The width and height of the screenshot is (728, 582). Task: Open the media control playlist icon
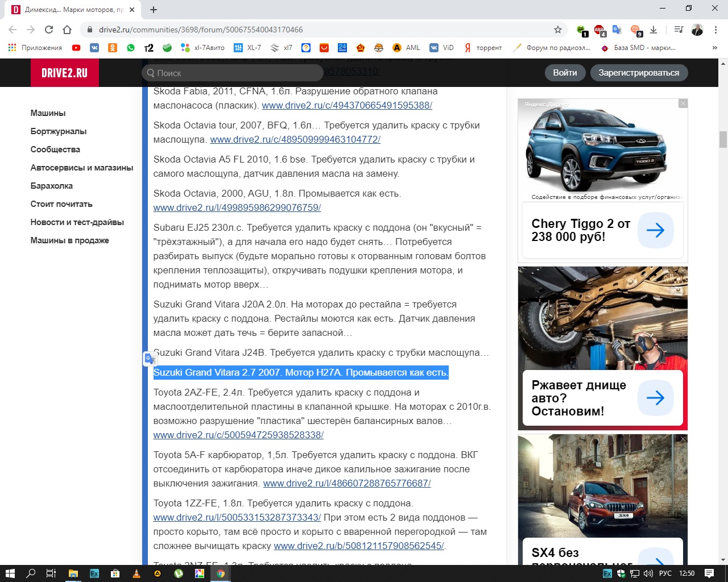678,30
